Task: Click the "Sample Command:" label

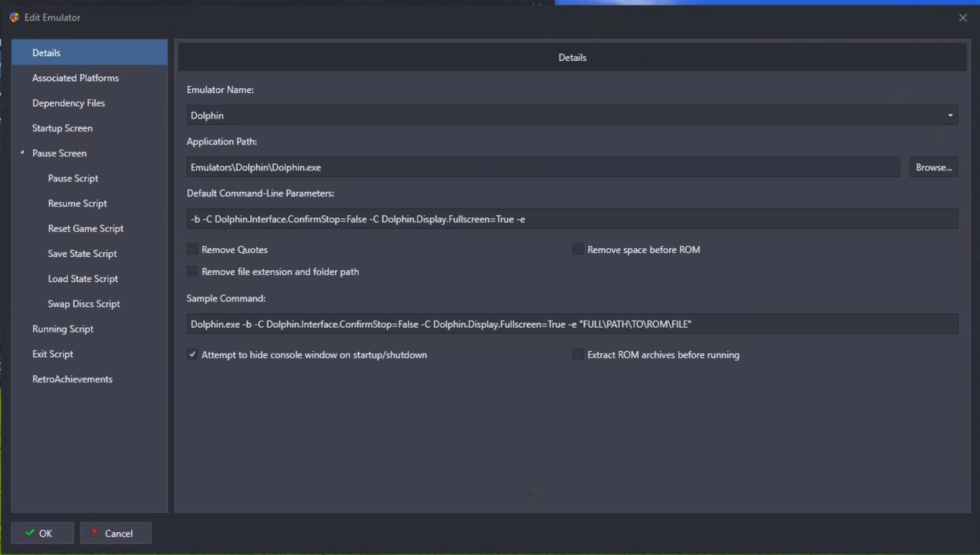Action: point(226,298)
